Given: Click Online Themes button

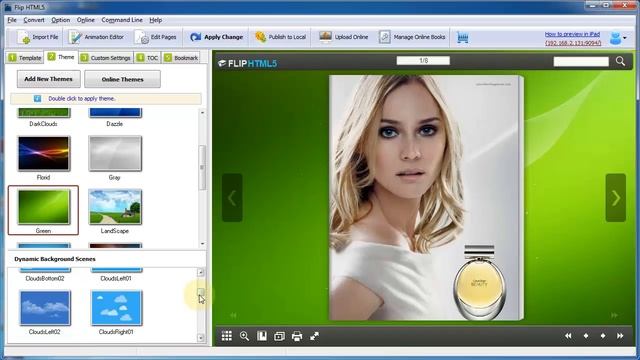Looking at the screenshot, I should (x=122, y=79).
